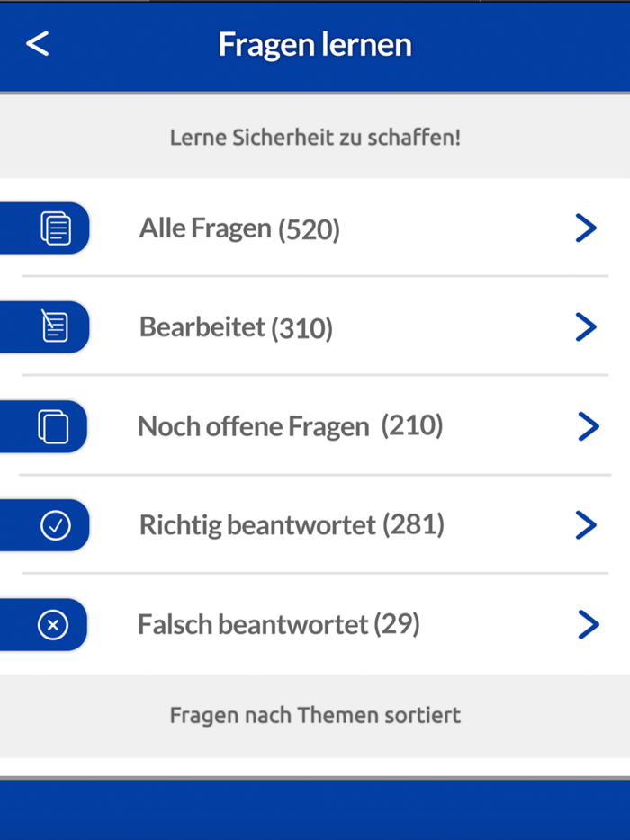Open the Alle Fragen (520) question set
This screenshot has height=840, width=630.
point(238,228)
